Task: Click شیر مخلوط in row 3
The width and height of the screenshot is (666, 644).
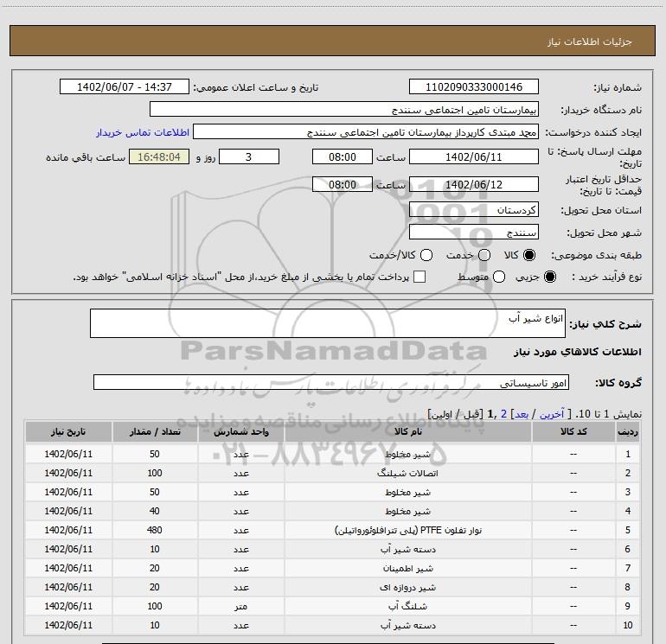Action: (407, 492)
